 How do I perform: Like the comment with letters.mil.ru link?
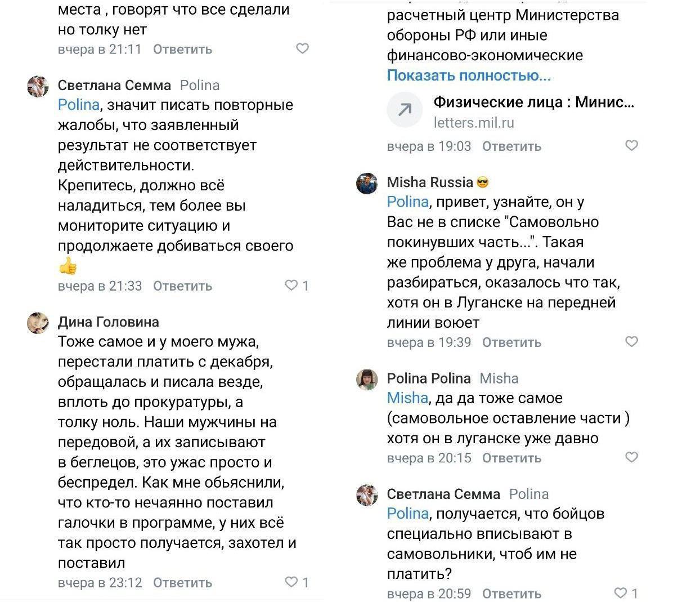coord(631,146)
